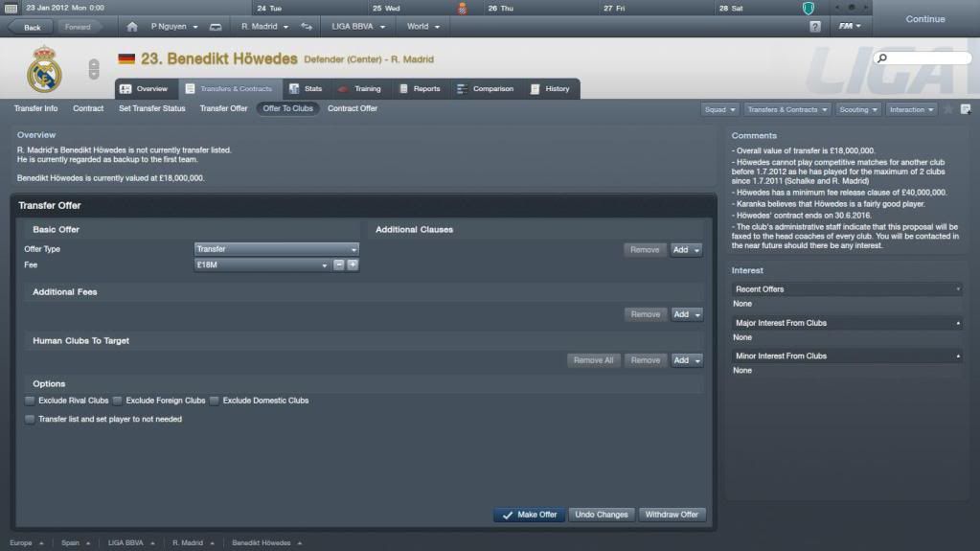Click the German flag icon
Viewport: 980px width, 551px height.
(x=126, y=58)
